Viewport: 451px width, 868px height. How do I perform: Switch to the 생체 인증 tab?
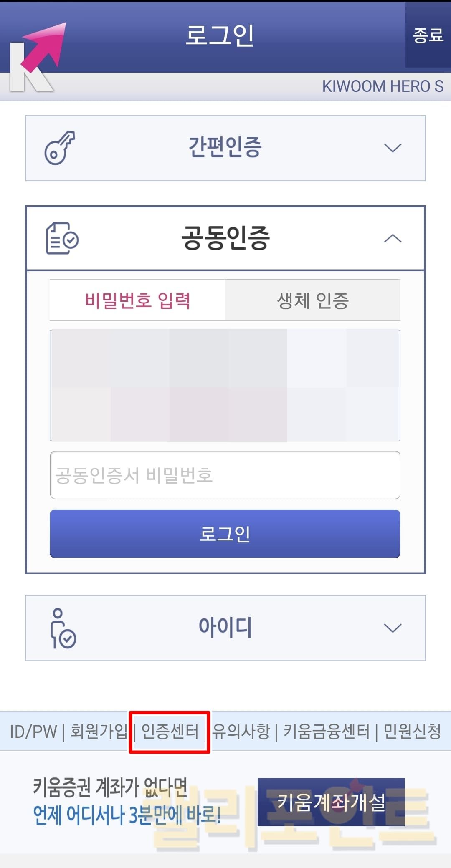pos(313,300)
